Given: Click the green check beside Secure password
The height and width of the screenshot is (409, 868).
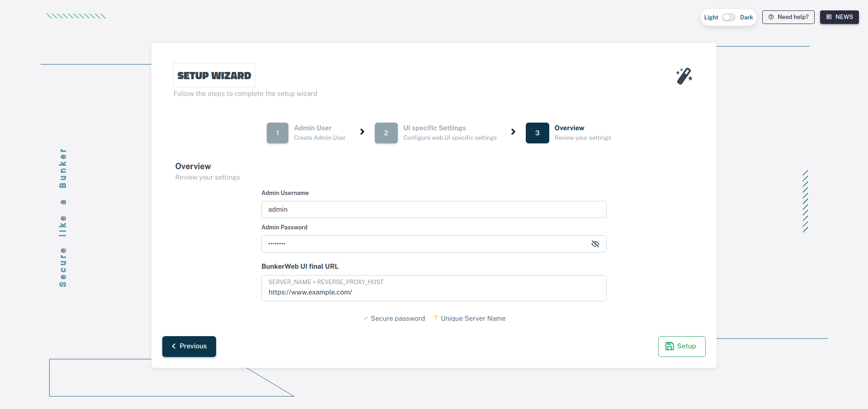Looking at the screenshot, I should 365,319.
